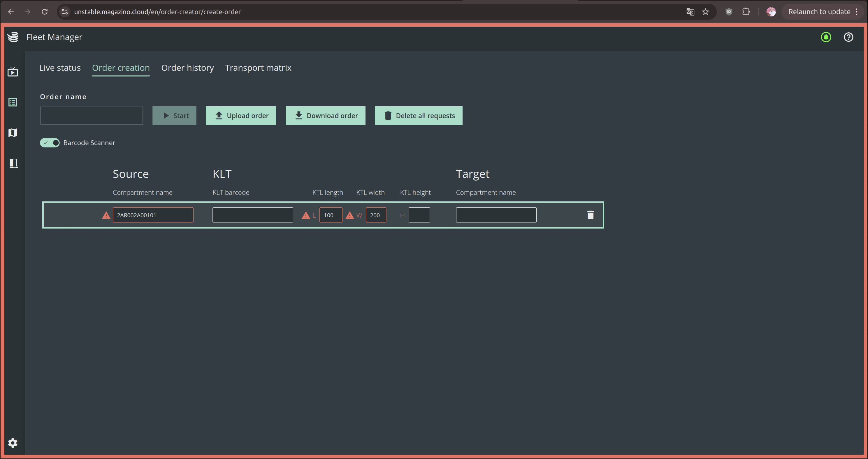Open the live view sidebar icon
Viewport: 868px width, 459px height.
pyautogui.click(x=13, y=72)
